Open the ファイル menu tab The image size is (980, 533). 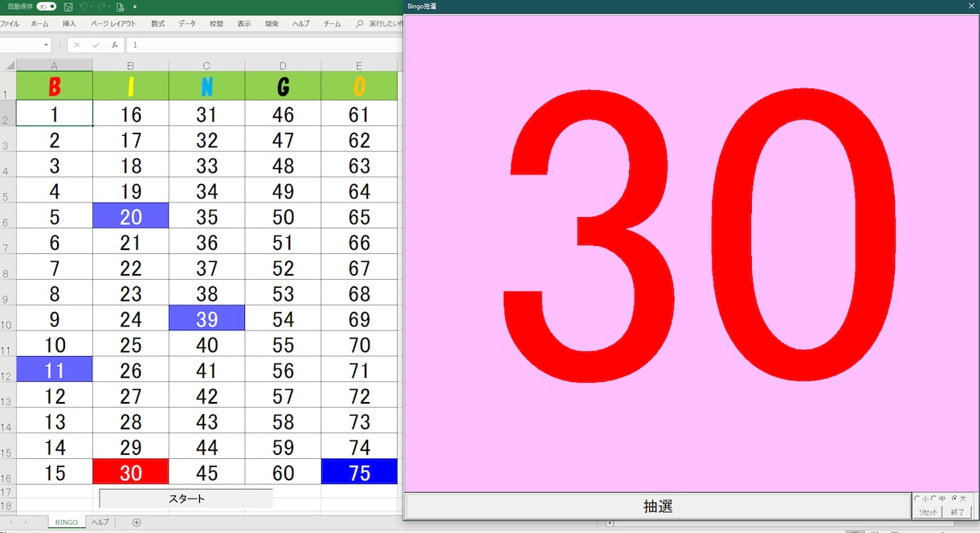(10, 24)
